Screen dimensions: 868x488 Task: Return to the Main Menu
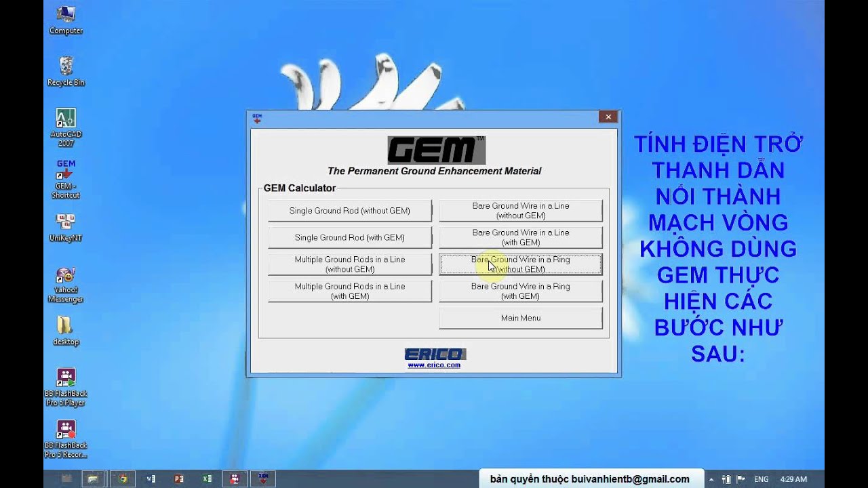(x=521, y=318)
